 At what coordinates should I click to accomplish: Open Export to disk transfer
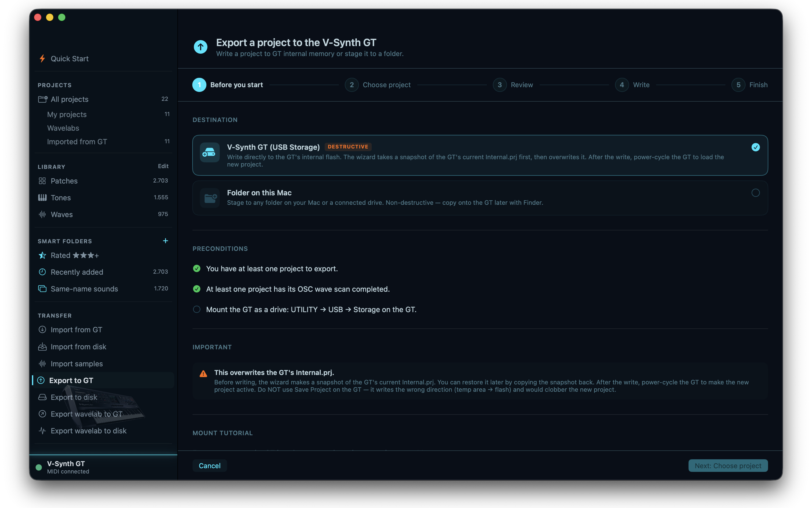(x=103, y=397)
